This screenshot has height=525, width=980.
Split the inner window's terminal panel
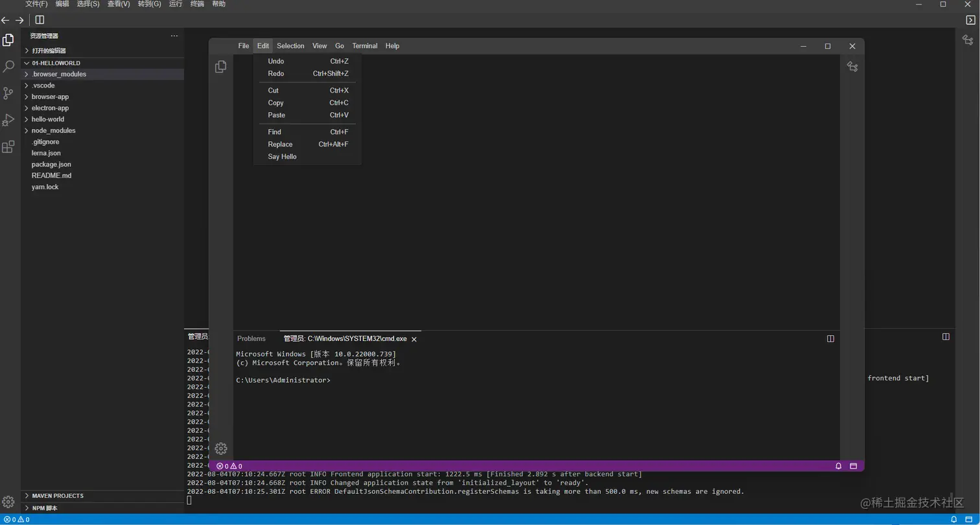830,338
